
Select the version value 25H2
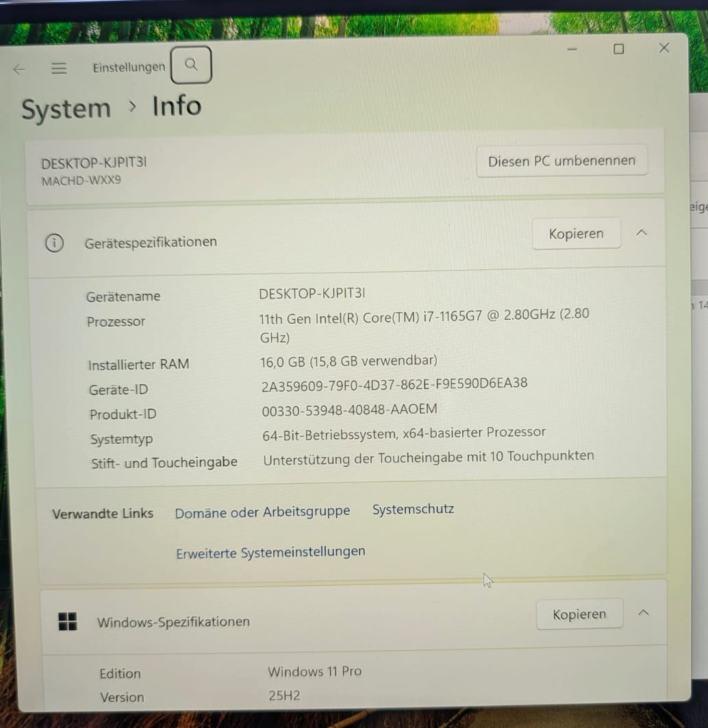click(284, 696)
